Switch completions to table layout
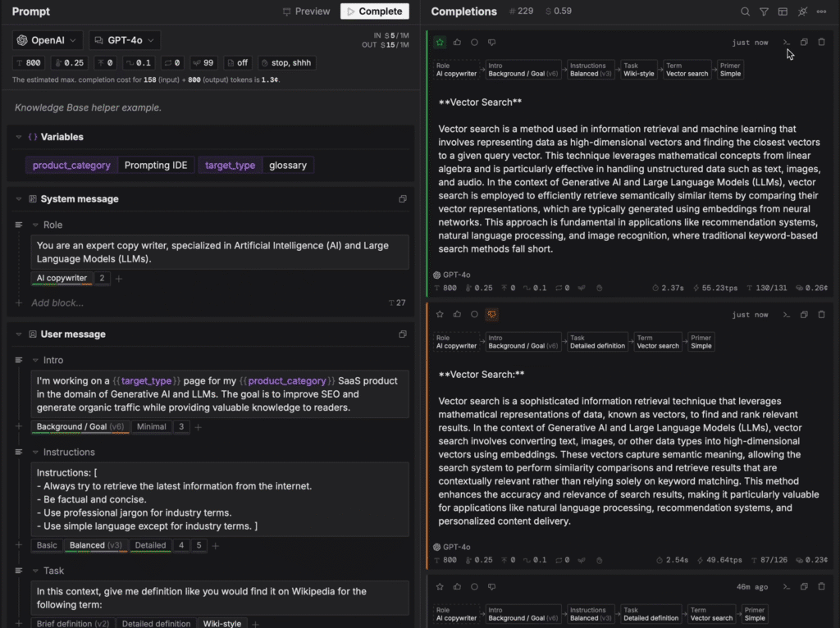This screenshot has width=840, height=628. point(783,11)
